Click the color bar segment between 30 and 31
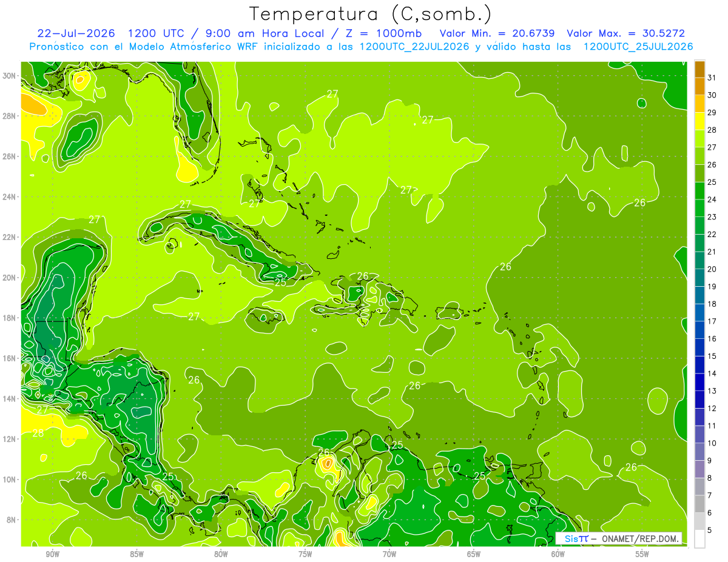 [699, 87]
